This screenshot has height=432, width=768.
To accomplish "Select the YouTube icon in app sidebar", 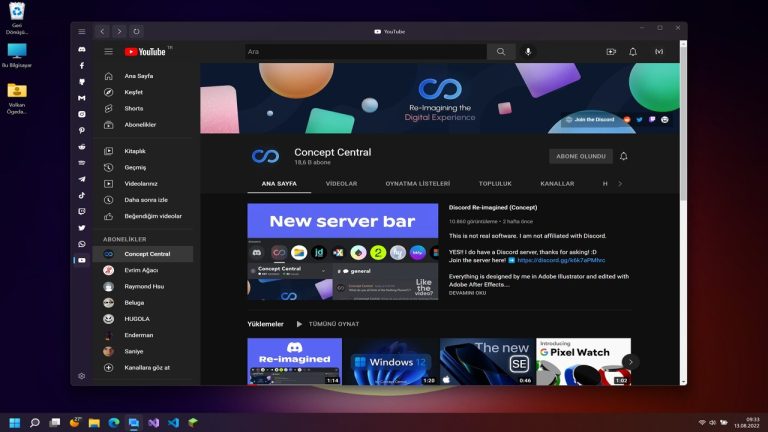I will pos(82,260).
